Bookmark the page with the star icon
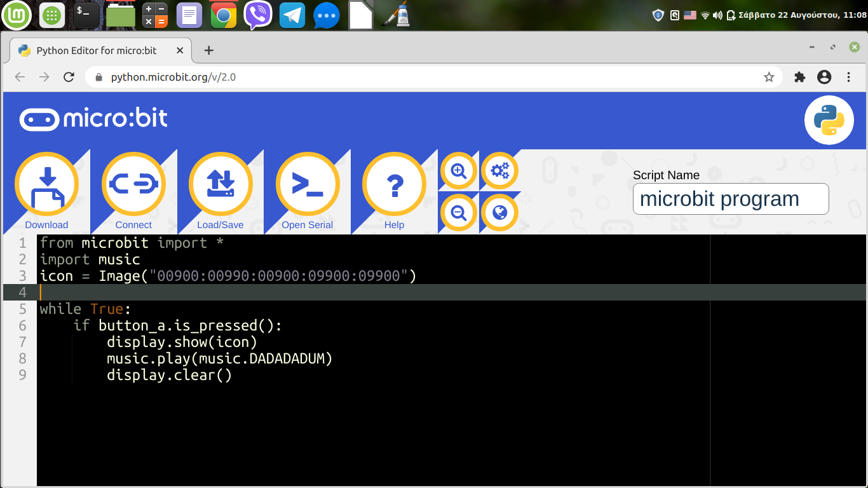Image resolution: width=868 pixels, height=488 pixels. pos(769,76)
